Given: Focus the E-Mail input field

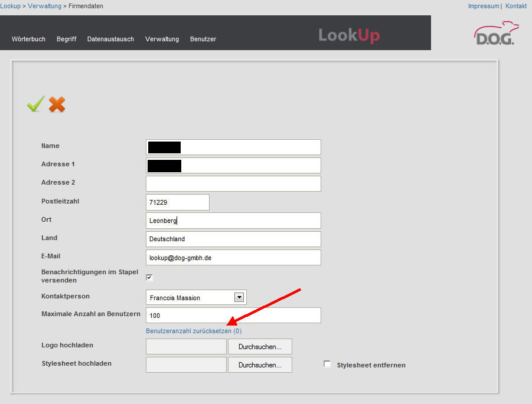Looking at the screenshot, I should click(233, 258).
